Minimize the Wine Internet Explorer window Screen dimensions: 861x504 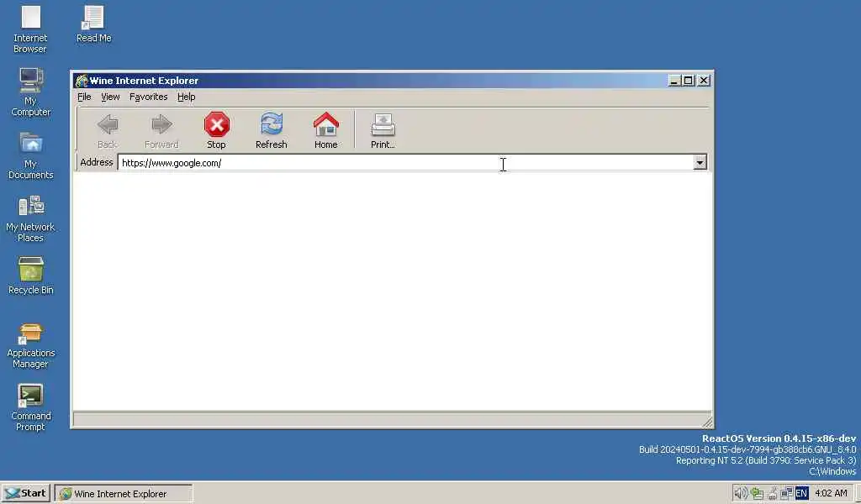point(674,81)
